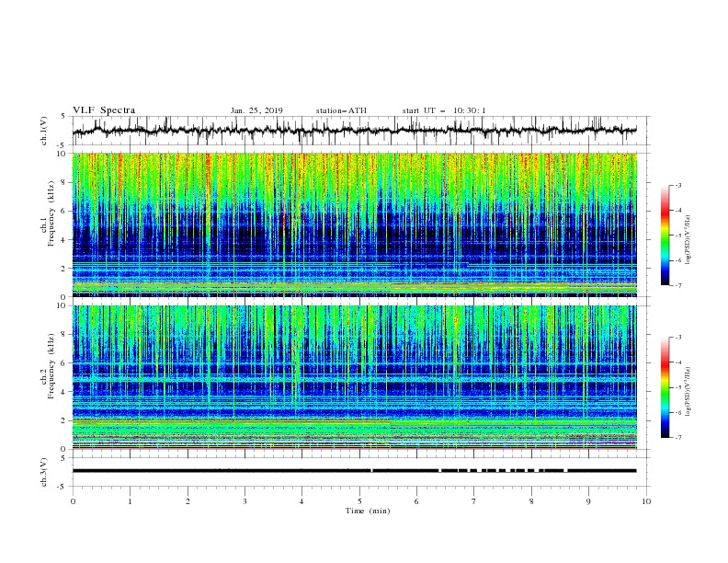Click the "5" tick on ch.1(V) axis
Viewport: 728px width, 563px height.
[65, 116]
